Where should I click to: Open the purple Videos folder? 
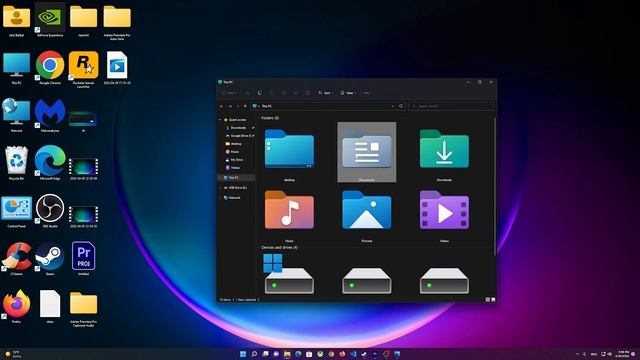click(444, 210)
